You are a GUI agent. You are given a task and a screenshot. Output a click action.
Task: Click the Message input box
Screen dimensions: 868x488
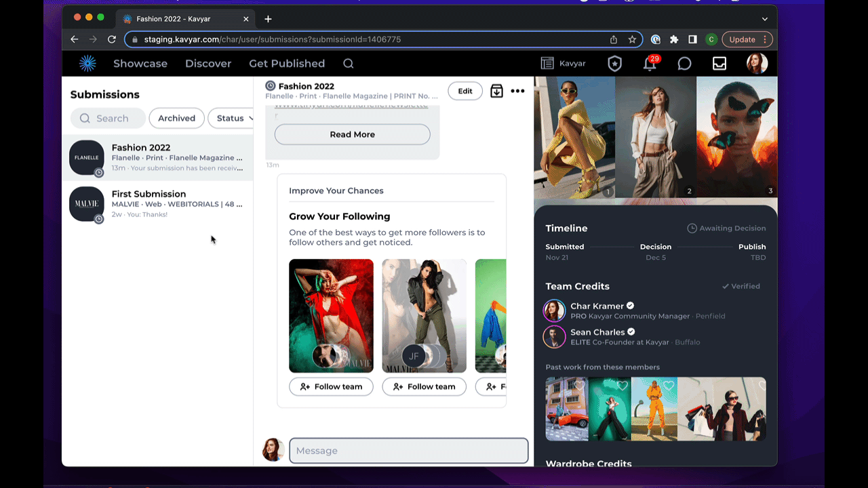click(x=409, y=451)
